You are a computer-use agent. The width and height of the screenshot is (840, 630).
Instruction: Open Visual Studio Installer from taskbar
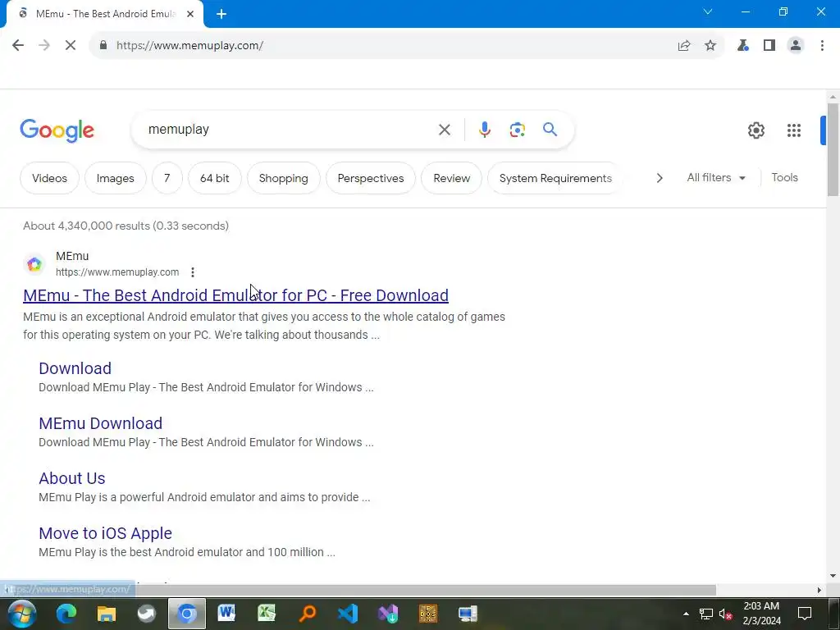pyautogui.click(x=388, y=614)
